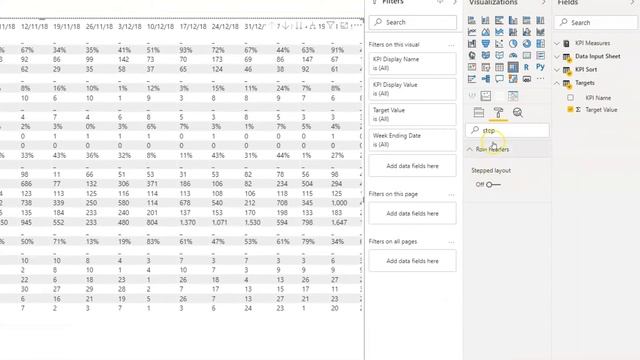Collapse the Row headers section

[x=470, y=149]
